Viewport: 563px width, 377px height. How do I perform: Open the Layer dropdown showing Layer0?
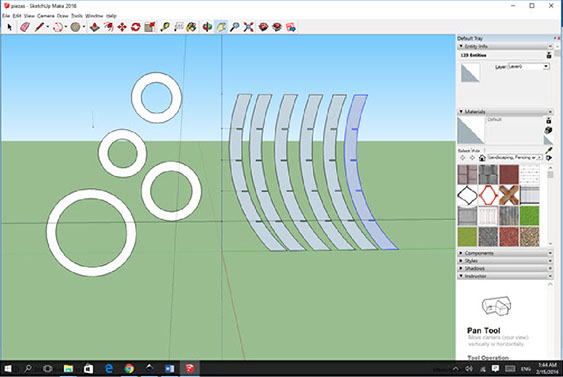(529, 66)
